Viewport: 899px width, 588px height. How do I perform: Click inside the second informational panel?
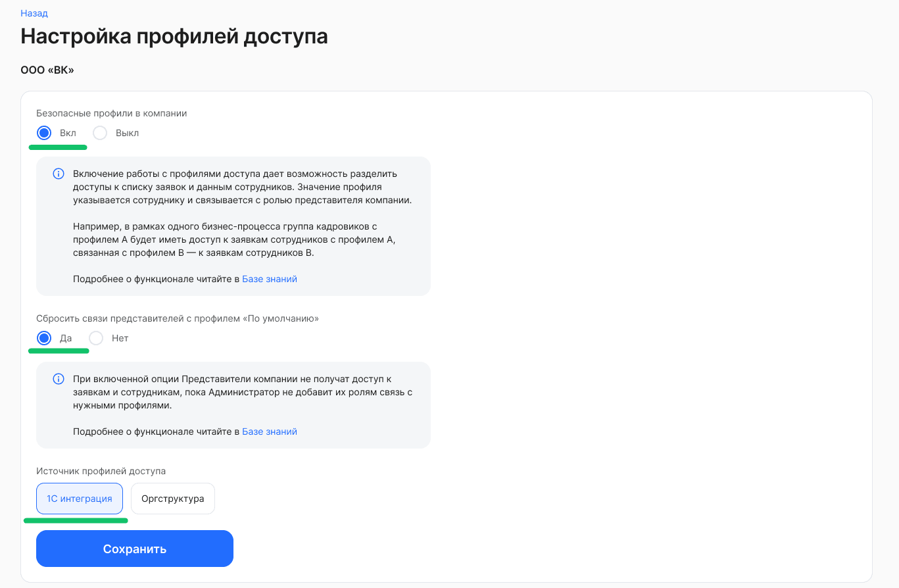[x=233, y=404]
